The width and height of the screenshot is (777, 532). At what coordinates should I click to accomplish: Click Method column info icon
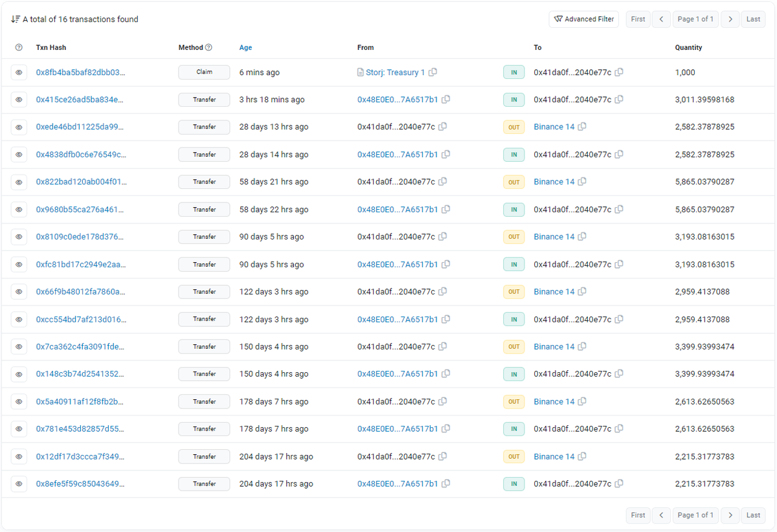click(208, 48)
